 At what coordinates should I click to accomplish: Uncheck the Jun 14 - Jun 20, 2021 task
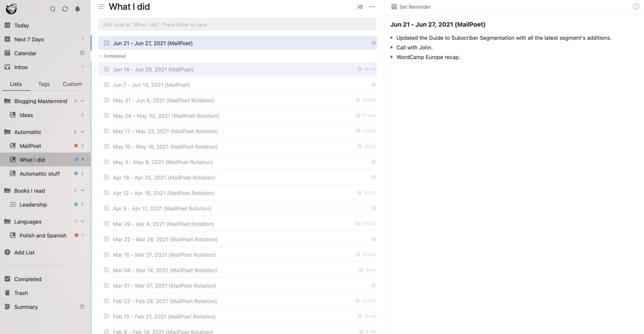[x=106, y=69]
